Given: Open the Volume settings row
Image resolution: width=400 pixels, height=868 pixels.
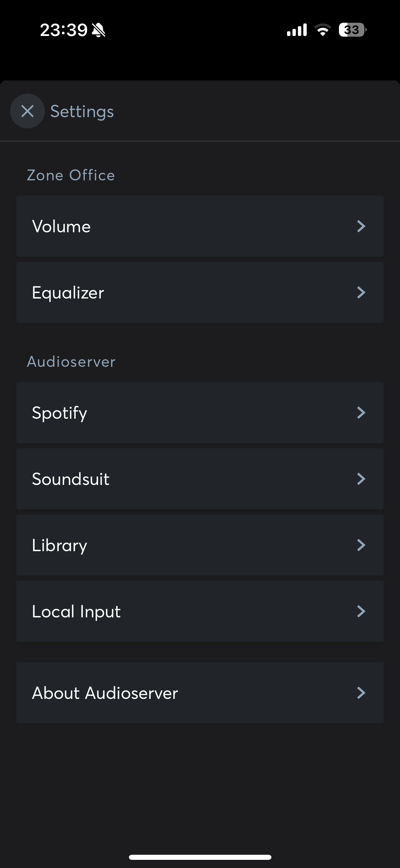Looking at the screenshot, I should [199, 226].
